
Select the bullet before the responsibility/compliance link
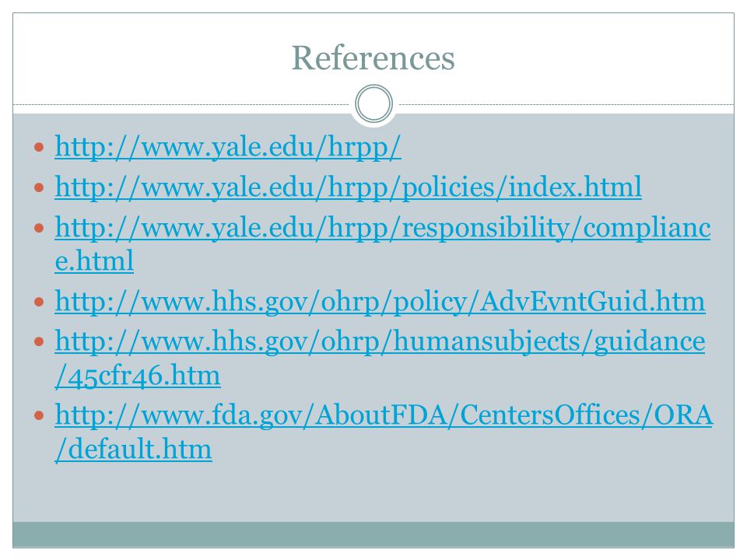click(x=39, y=228)
